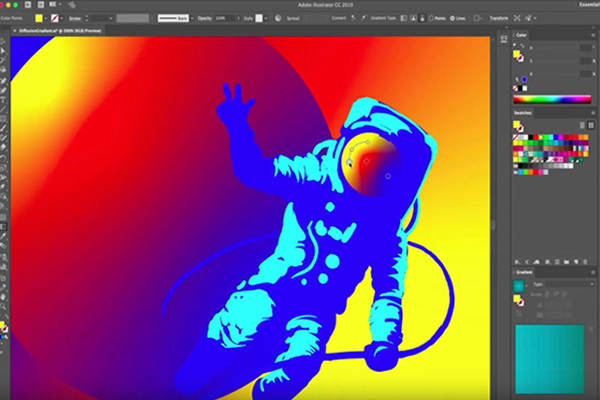
Task: Open the stroke weight dropdown
Action: click(111, 18)
